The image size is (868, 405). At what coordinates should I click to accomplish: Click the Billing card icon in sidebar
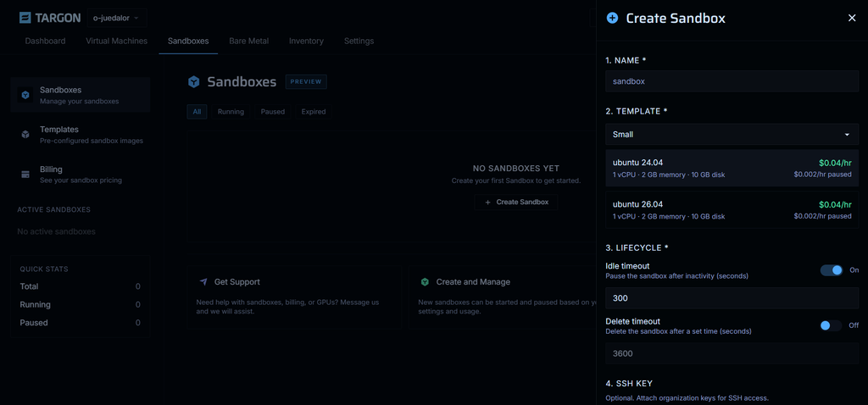[x=25, y=175]
